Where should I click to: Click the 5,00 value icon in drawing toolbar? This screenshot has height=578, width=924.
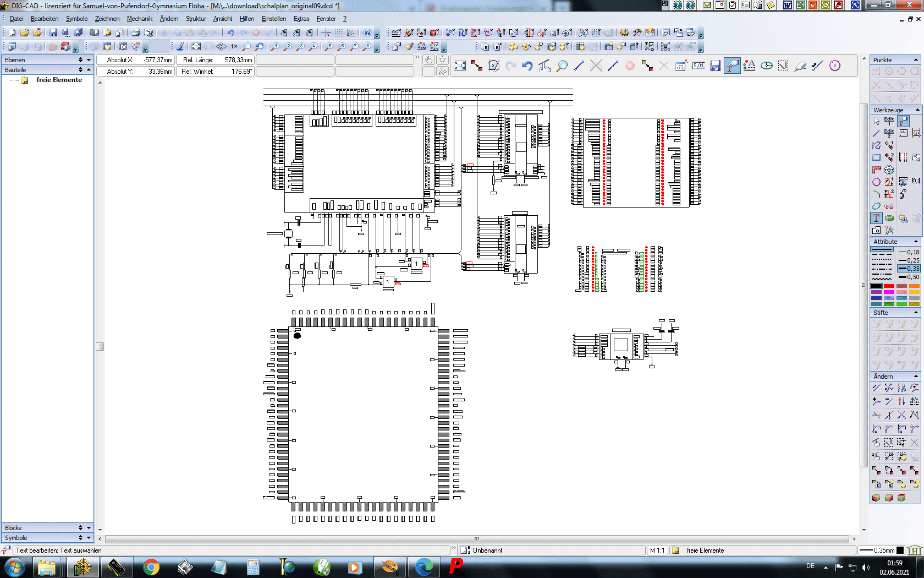[698, 66]
